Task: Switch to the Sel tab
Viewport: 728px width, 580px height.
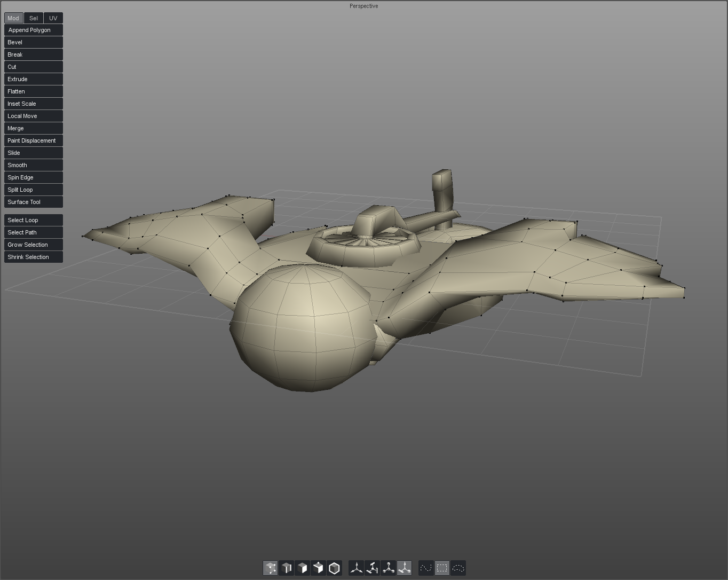Action: click(34, 18)
